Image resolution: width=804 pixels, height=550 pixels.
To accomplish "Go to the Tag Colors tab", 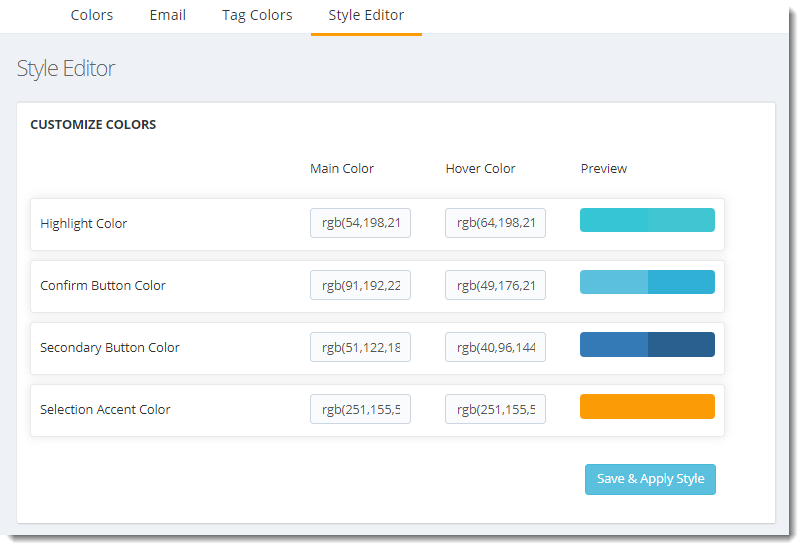I will (x=257, y=15).
